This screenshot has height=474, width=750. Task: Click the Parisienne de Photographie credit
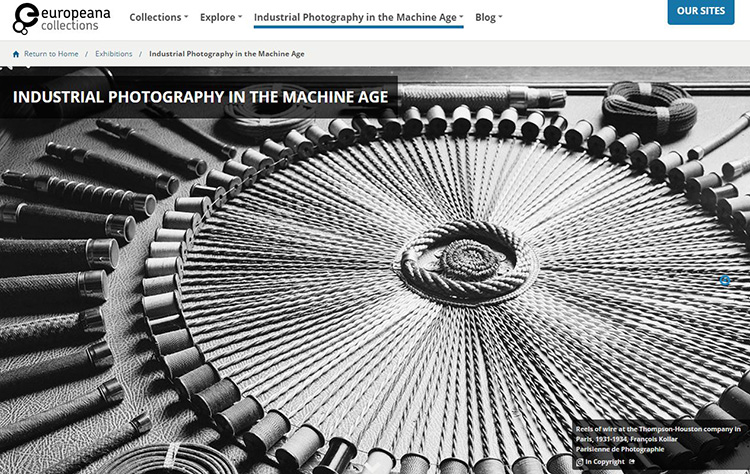click(620, 449)
